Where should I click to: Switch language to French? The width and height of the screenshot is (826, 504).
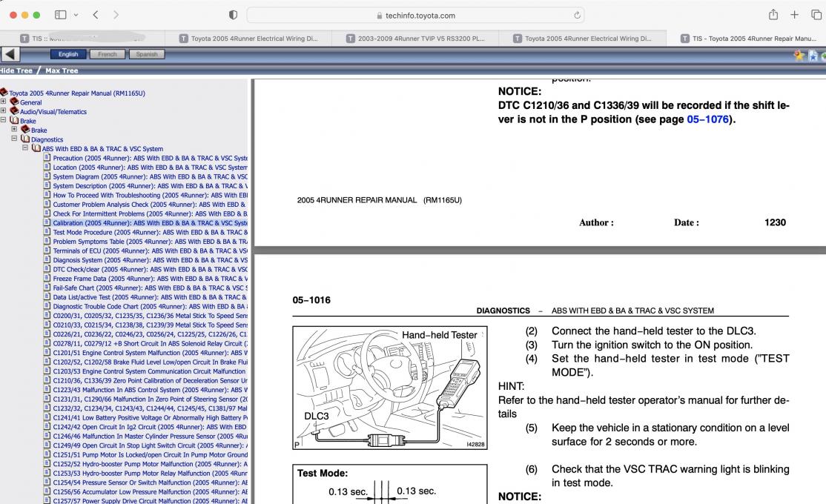point(108,53)
